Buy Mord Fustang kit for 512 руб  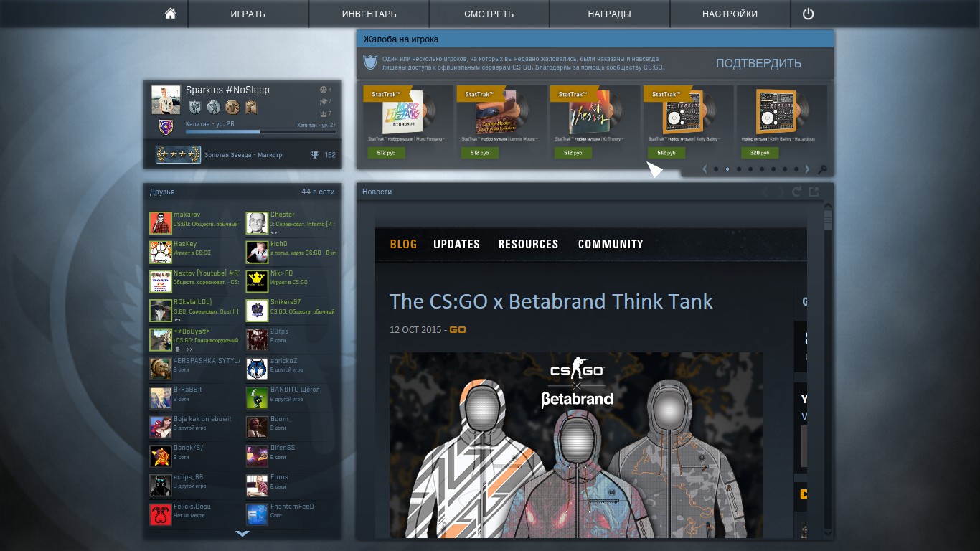point(386,153)
